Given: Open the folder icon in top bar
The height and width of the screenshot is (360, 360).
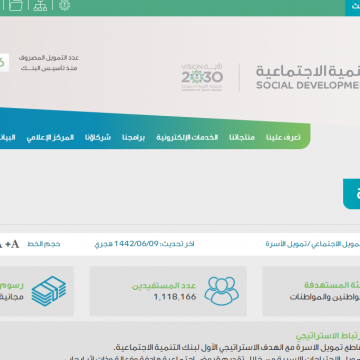Looking at the screenshot, I should (x=16, y=5).
